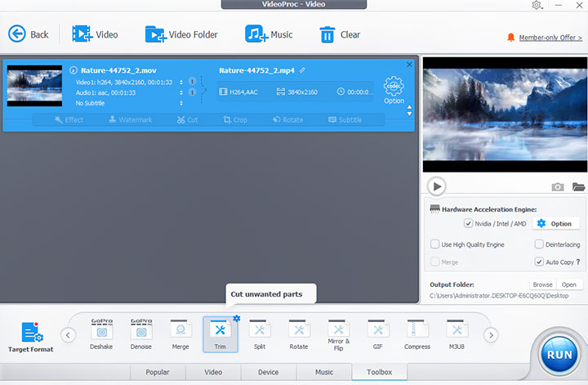Take a snapshot with camera icon

pos(558,186)
